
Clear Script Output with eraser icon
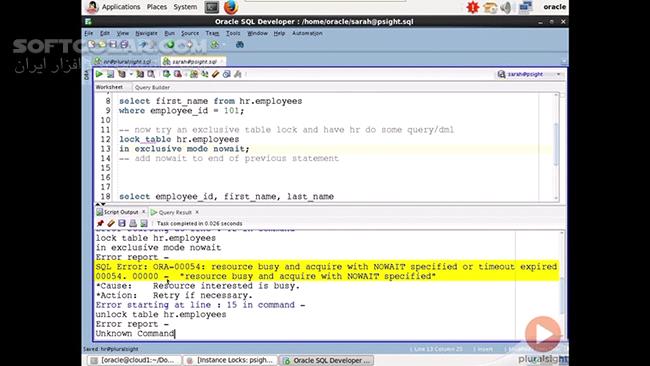[x=111, y=223]
